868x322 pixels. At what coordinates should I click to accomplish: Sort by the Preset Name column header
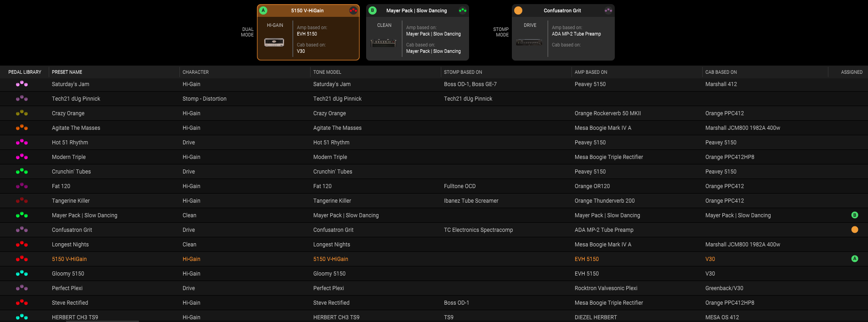coord(67,72)
